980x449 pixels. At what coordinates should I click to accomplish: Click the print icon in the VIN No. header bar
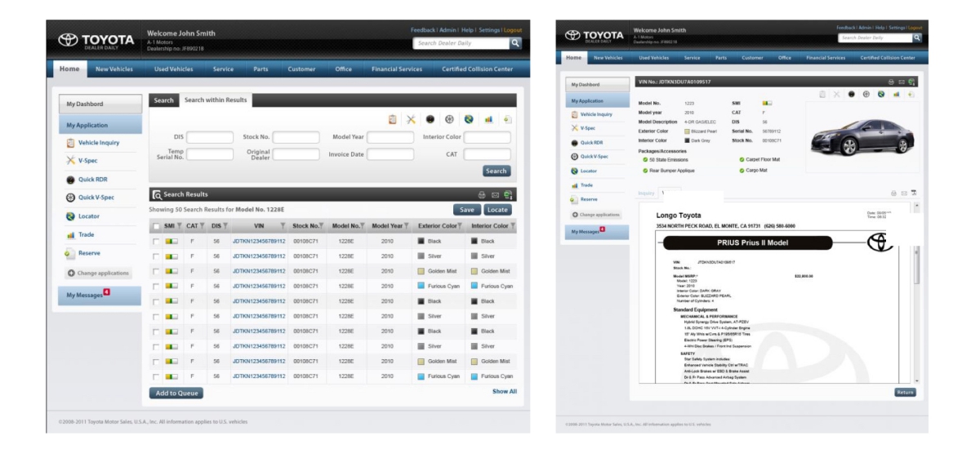point(891,82)
